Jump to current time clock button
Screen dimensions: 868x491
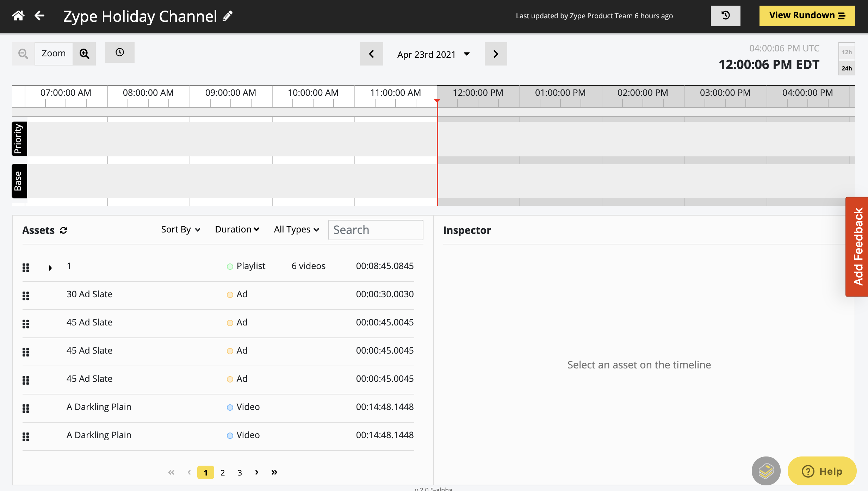click(x=120, y=52)
